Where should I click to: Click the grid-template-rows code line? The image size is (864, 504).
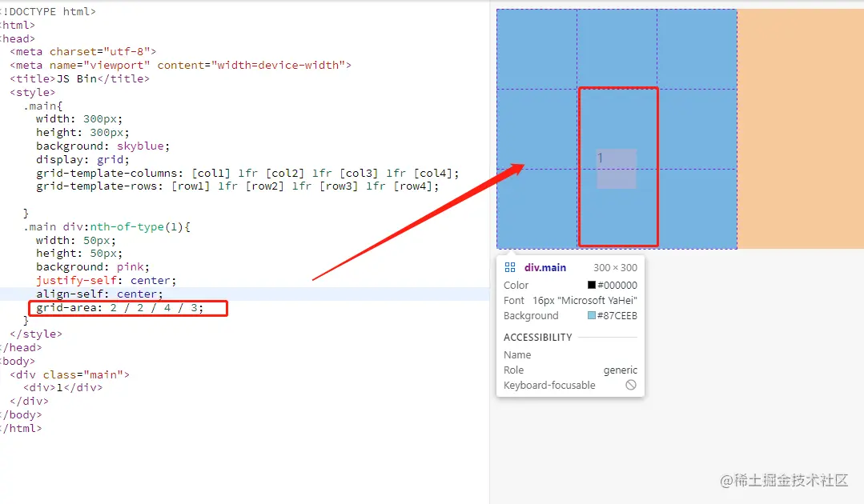pos(238,186)
